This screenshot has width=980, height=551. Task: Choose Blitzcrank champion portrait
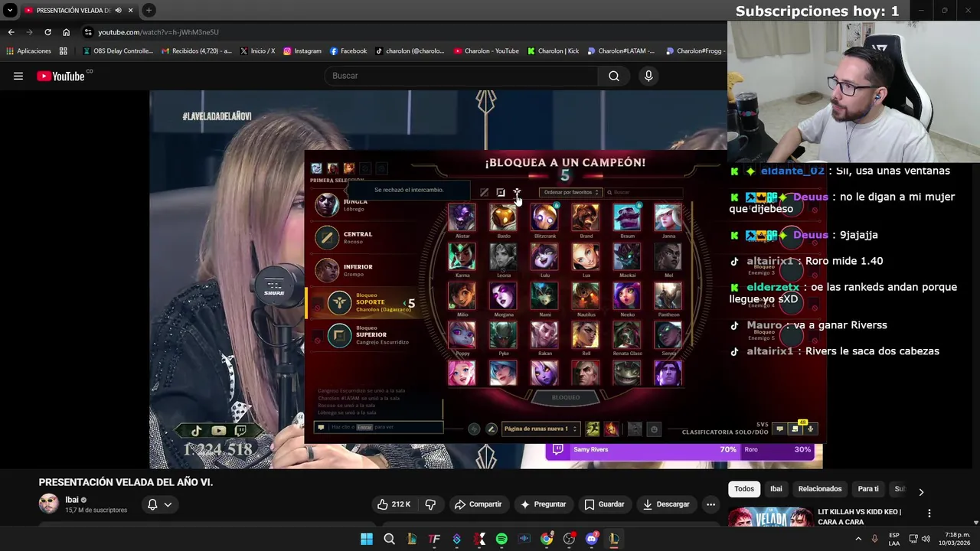(544, 218)
